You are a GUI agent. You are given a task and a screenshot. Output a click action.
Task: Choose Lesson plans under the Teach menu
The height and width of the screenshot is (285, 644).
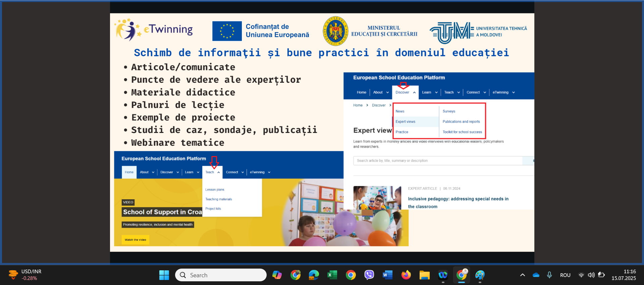pyautogui.click(x=215, y=190)
